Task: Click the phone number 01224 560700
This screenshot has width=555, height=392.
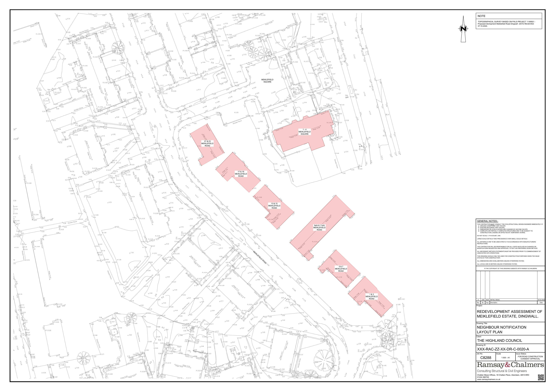Action: pyautogui.click(x=483, y=377)
